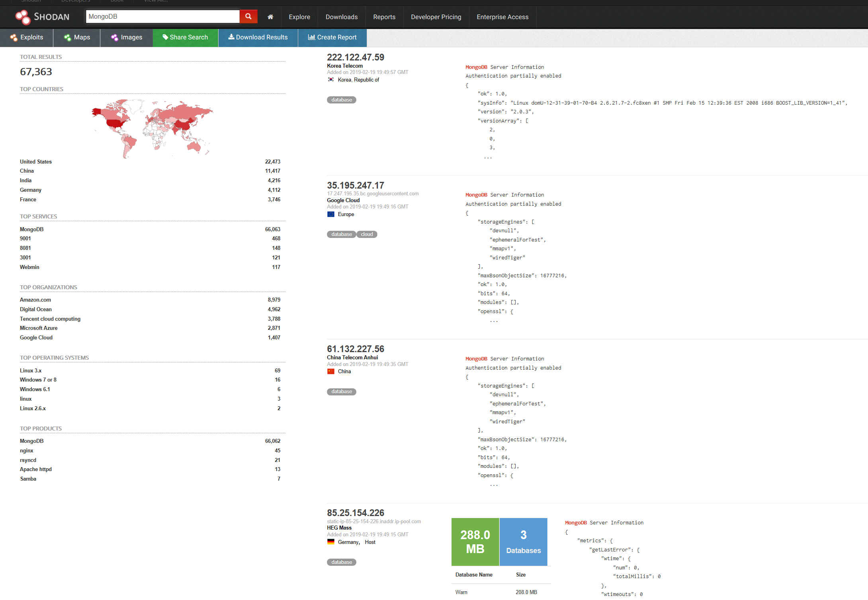Open the Images section
This screenshot has height=600, width=868.
tap(127, 37)
